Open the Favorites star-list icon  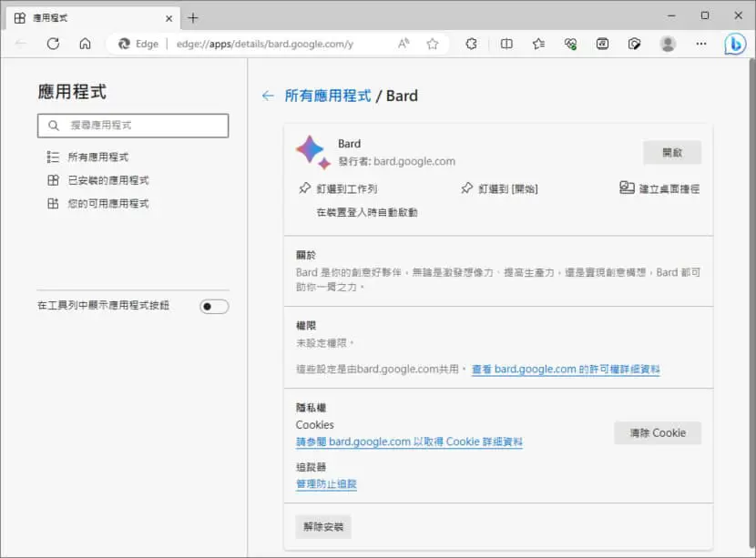[538, 44]
